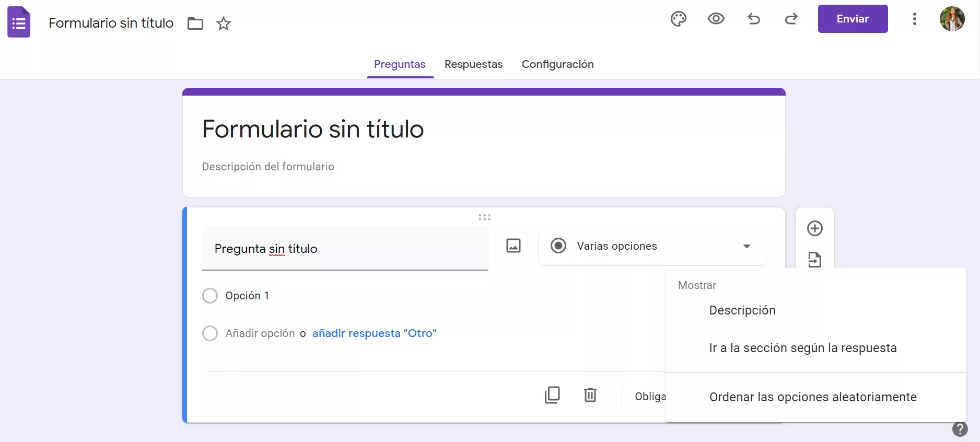Open the Varias opciones question type dropdown
The height and width of the screenshot is (442, 980).
(652, 246)
